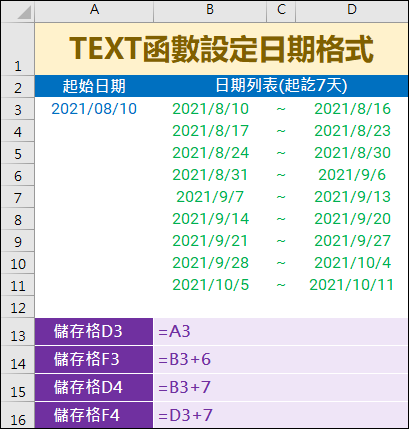The height and width of the screenshot is (429, 409).
Task: Click the formula text =A3
Action: (x=174, y=332)
